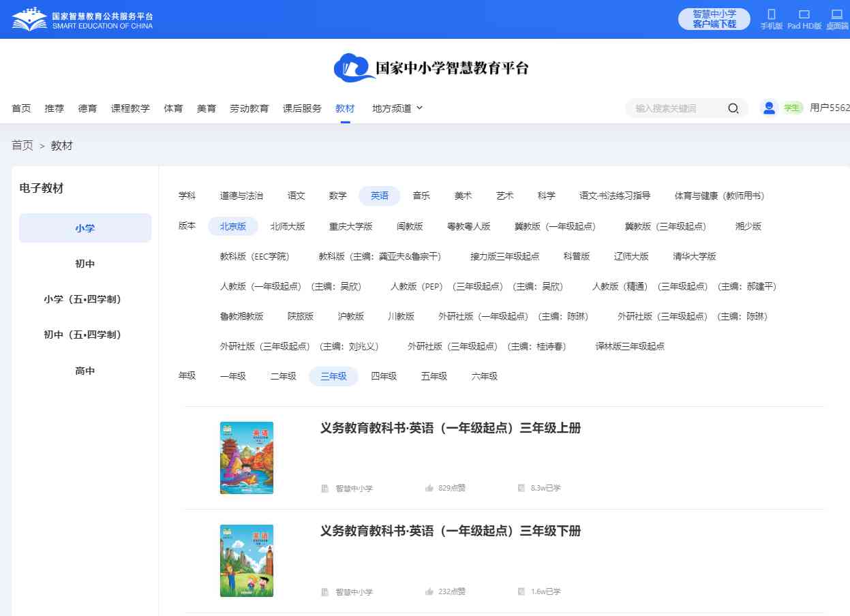The image size is (850, 616).
Task: Open 三年级上册 textbook cover thumbnail
Action: click(247, 458)
